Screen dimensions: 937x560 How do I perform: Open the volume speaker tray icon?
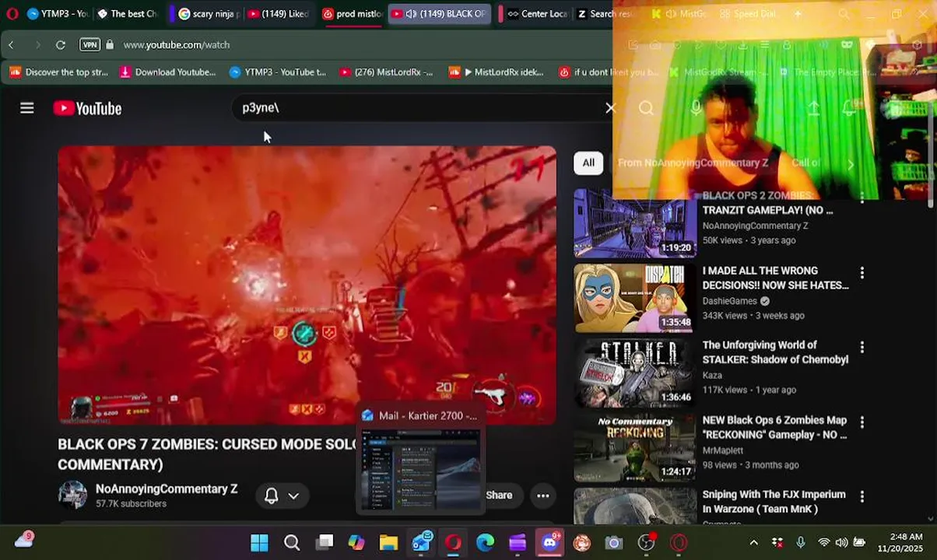pyautogui.click(x=841, y=543)
